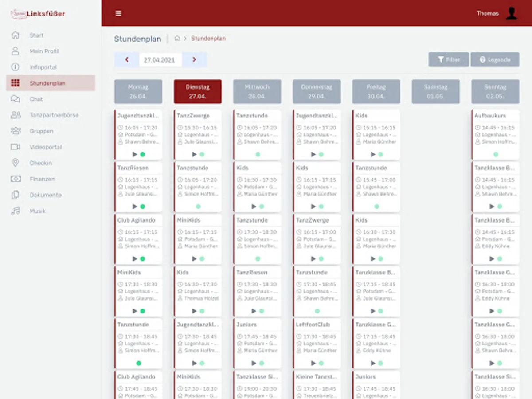Go to next week with right arrow
The height and width of the screenshot is (399, 532).
(x=194, y=60)
